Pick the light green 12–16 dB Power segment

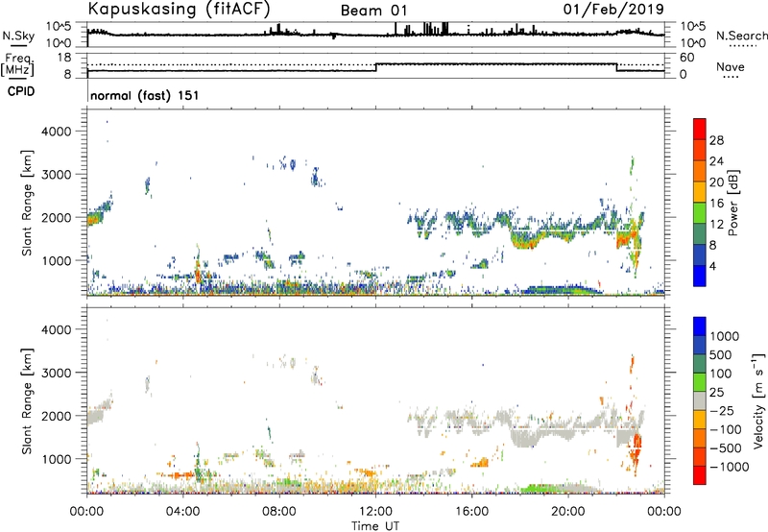pyautogui.click(x=700, y=212)
